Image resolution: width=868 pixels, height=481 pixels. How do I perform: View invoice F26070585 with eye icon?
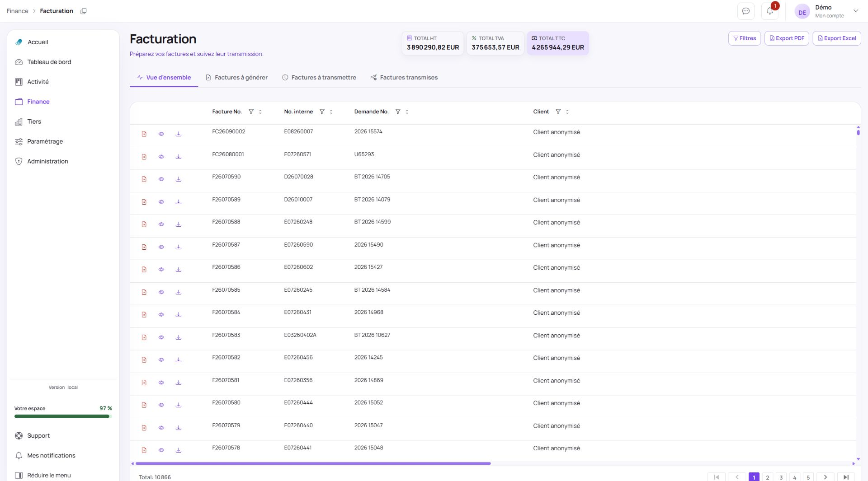point(161,292)
